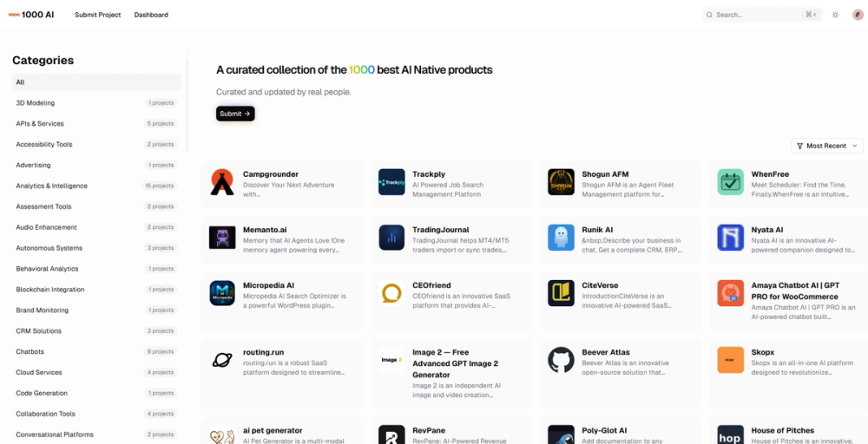Select the Chatbots category

pos(96,352)
